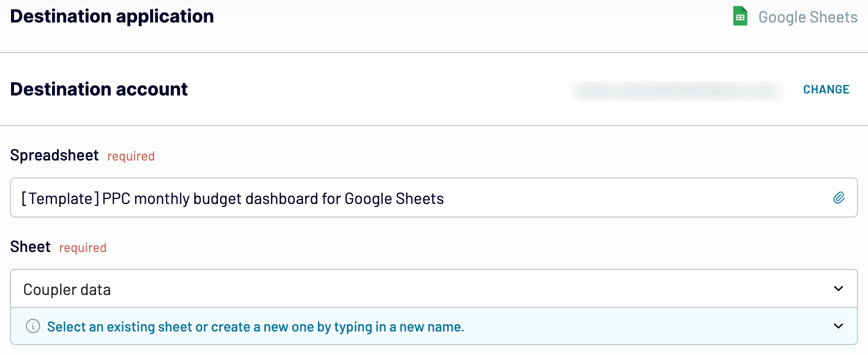This screenshot has width=868, height=355.
Task: Click the Google Sheets application label
Action: 808,17
